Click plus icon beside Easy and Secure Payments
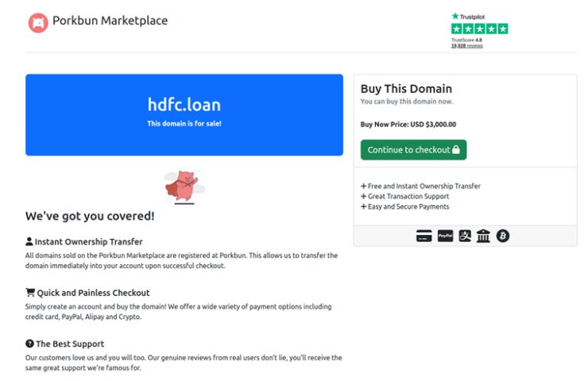 [363, 206]
